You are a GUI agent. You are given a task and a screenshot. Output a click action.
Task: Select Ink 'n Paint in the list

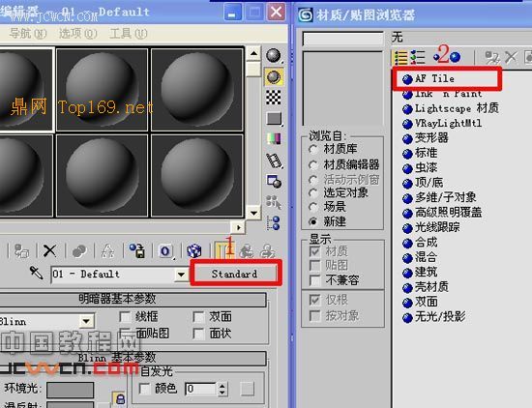point(442,94)
